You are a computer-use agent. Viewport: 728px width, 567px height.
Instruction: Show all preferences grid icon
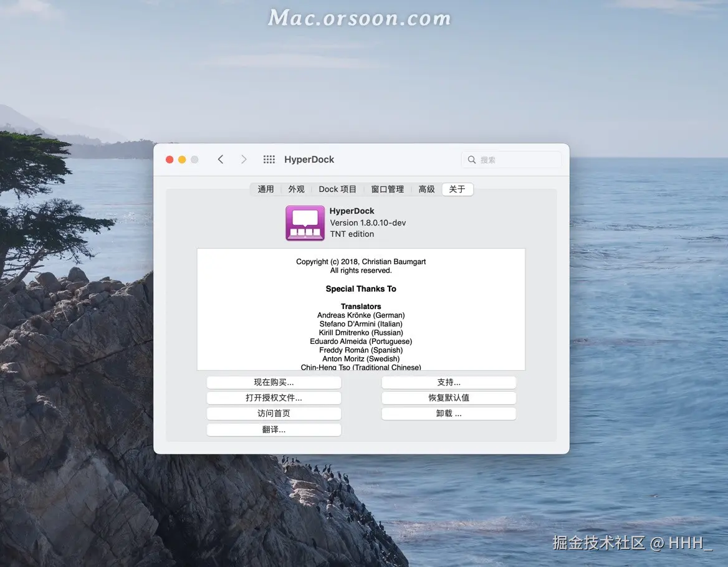tap(269, 160)
